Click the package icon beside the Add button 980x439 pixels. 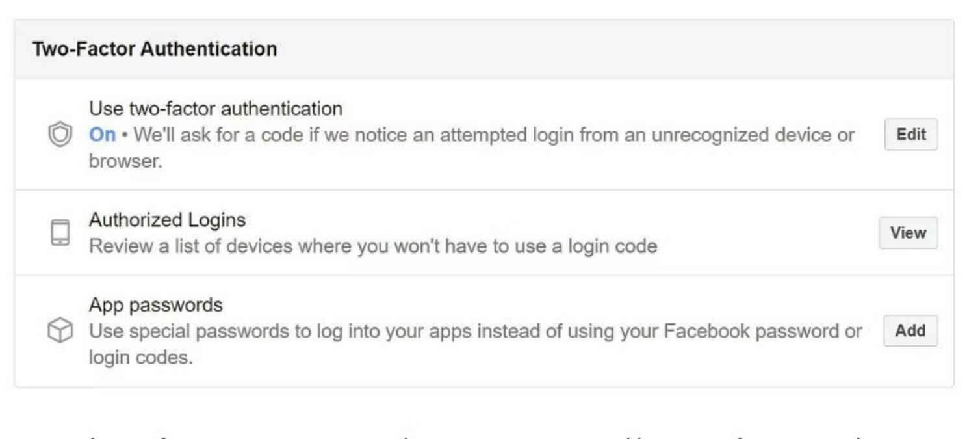59,330
